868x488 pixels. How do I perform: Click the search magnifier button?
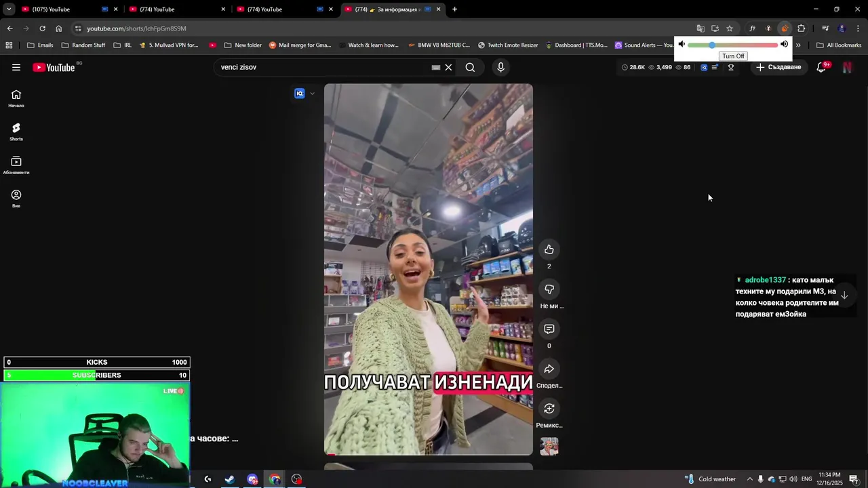click(x=470, y=67)
